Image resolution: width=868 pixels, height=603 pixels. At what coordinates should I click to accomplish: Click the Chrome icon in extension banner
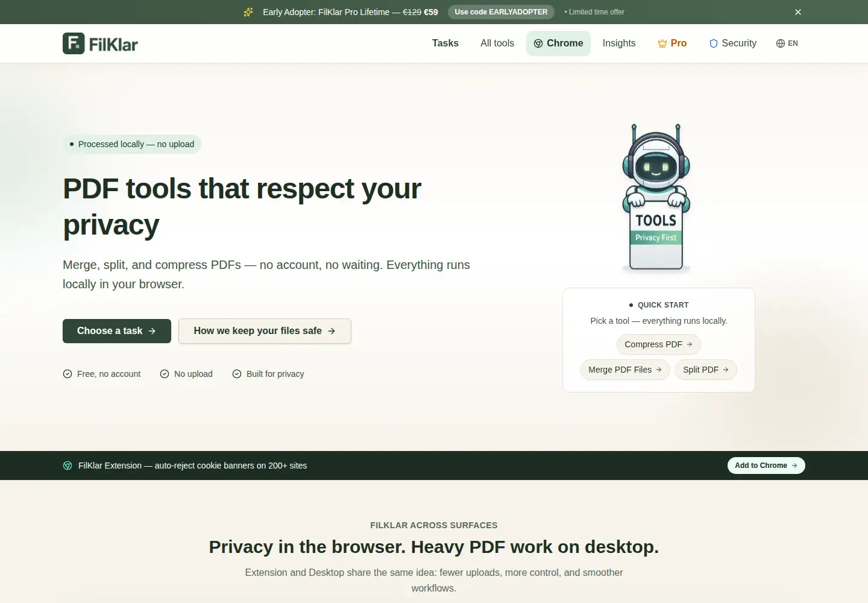click(68, 466)
